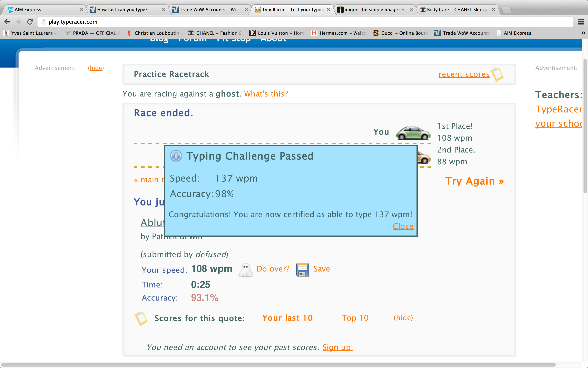Screen dimensions: 588x368
Task: Reload the current page
Action: click(x=30, y=22)
